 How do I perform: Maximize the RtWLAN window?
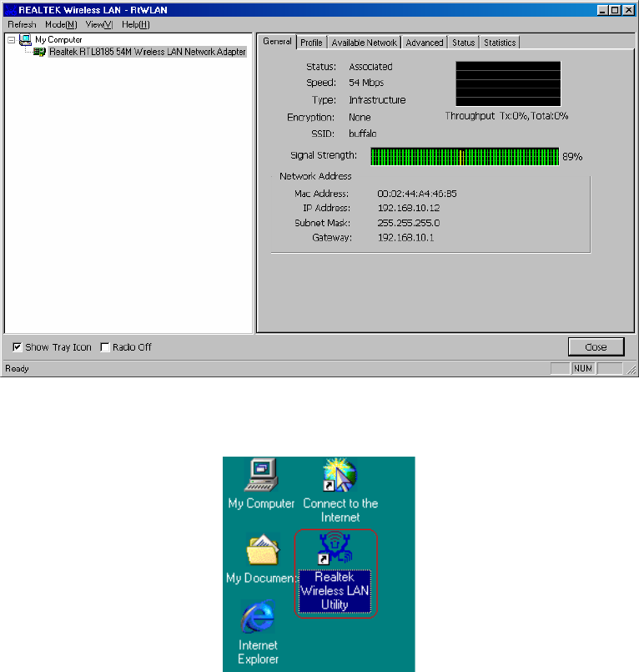[615, 10]
